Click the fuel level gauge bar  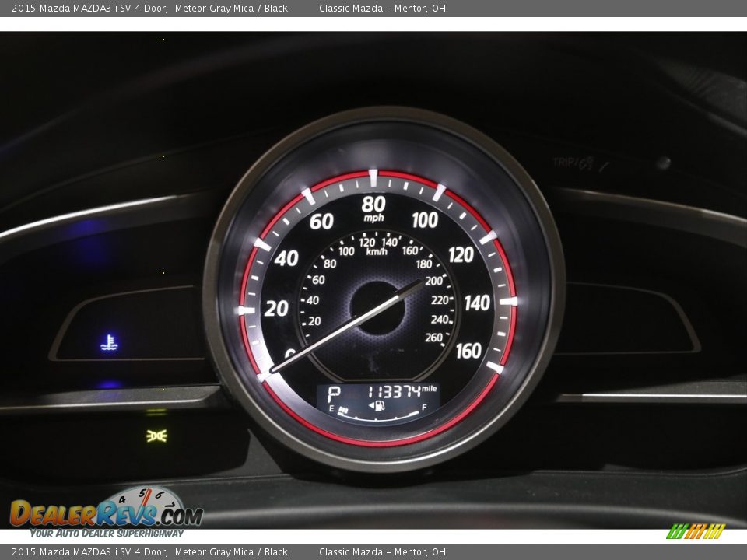click(378, 415)
